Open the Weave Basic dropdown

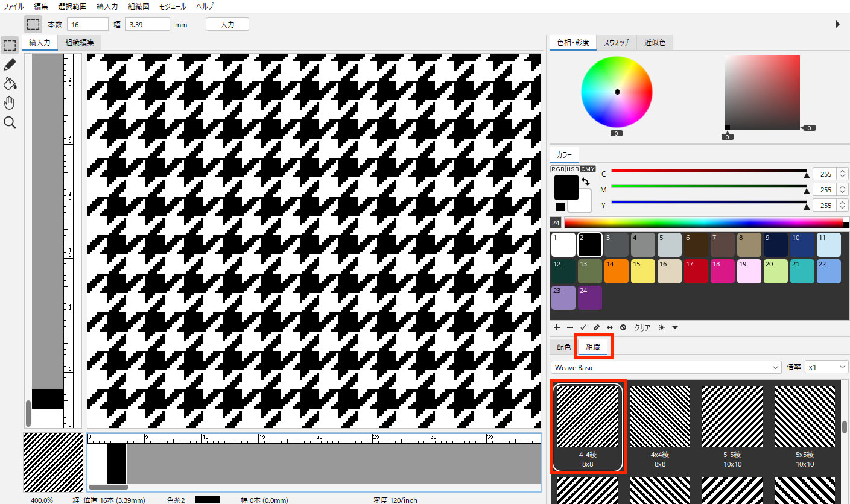(666, 367)
